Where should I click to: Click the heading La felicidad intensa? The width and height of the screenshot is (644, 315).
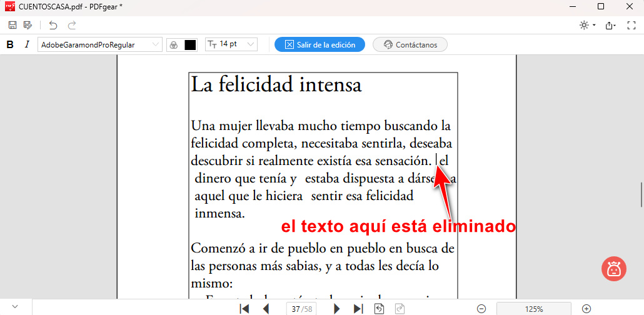click(x=276, y=84)
